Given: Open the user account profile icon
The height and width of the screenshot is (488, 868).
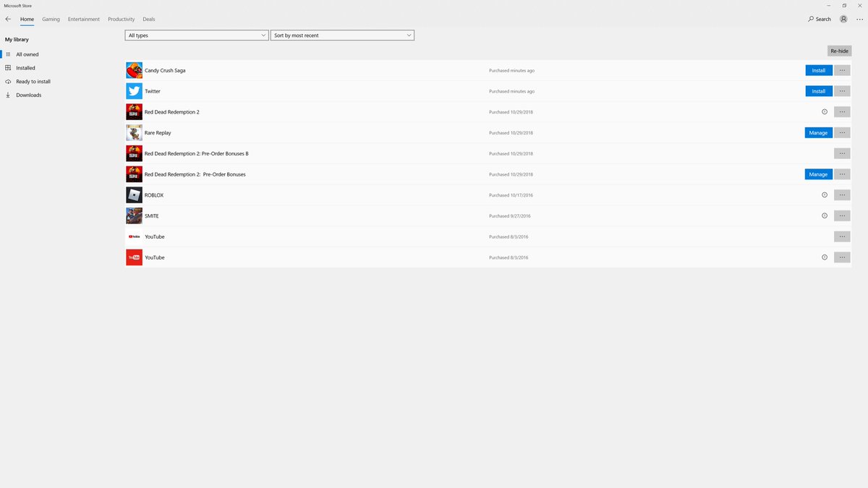Looking at the screenshot, I should tap(843, 19).
